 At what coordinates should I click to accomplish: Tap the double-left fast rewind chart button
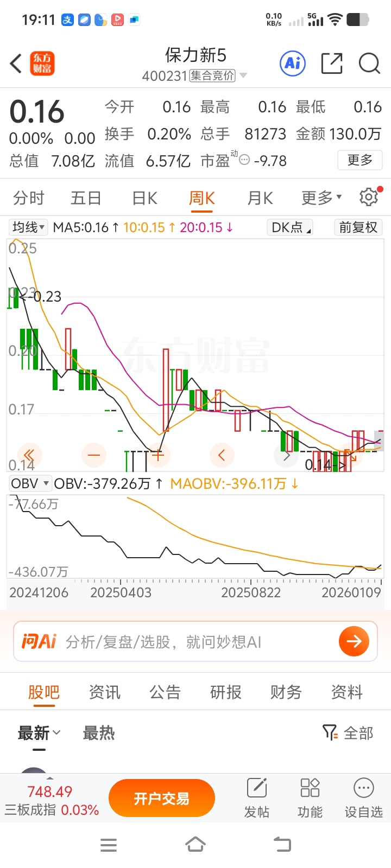(29, 455)
